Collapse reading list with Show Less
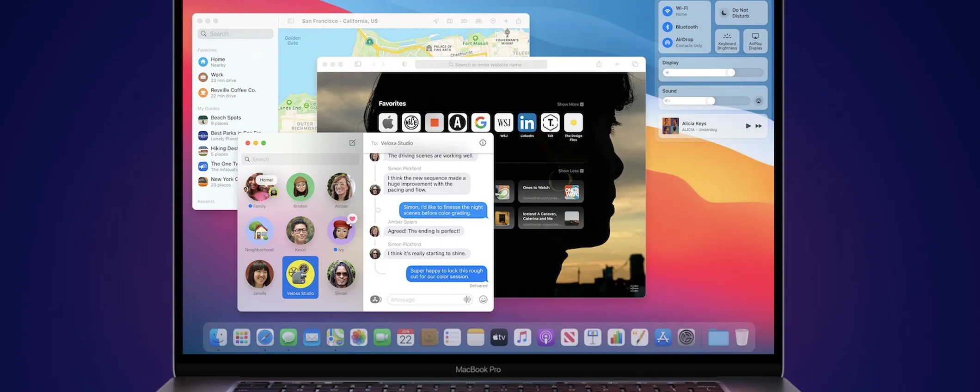Screen dimensions: 980x392 tap(571, 171)
